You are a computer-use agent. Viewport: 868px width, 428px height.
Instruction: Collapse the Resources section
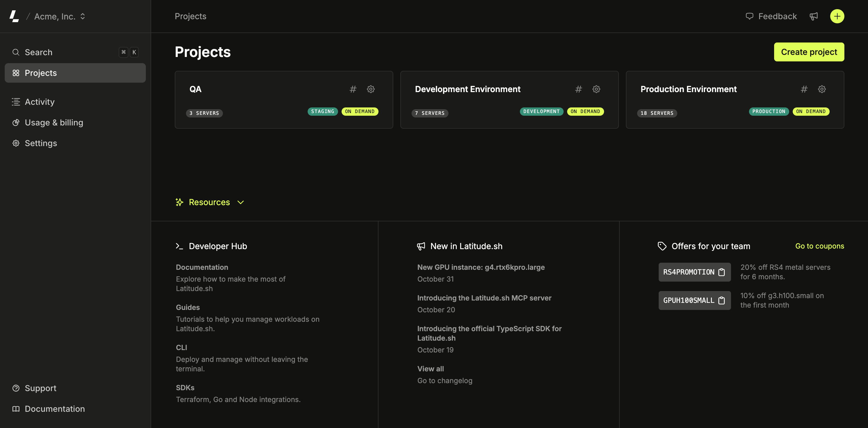click(x=240, y=202)
